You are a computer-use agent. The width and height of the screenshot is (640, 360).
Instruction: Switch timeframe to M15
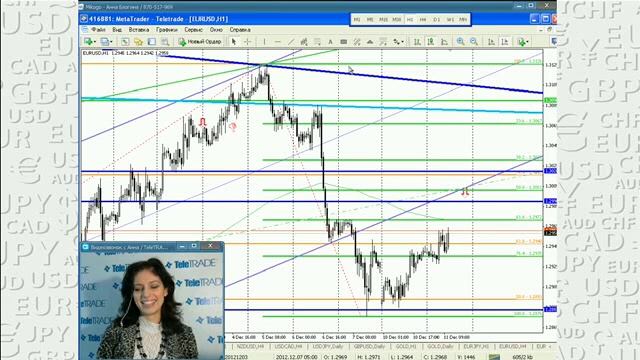[x=383, y=20]
